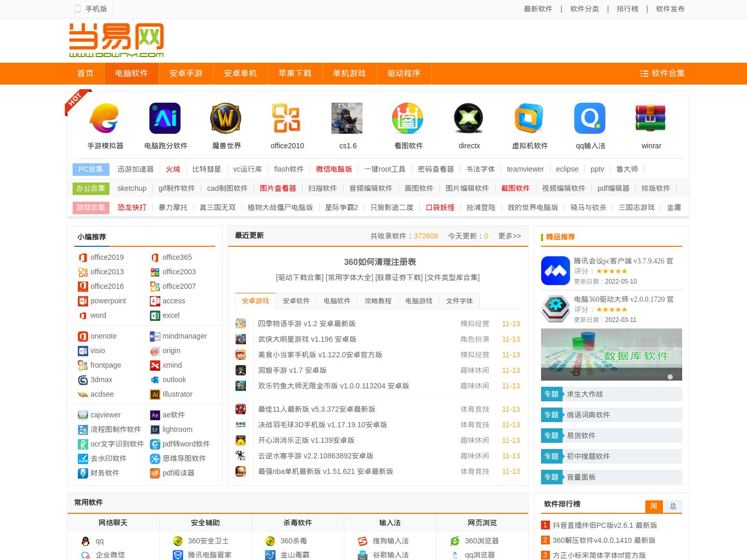
Task: Click the 3dmax icon
Action: tap(82, 380)
